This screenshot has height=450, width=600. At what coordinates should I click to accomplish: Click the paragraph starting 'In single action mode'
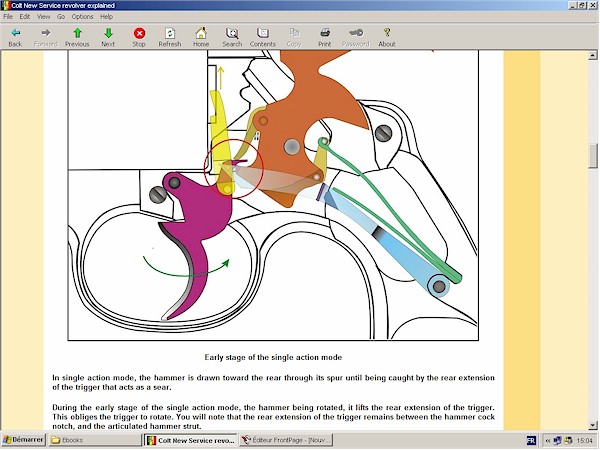point(273,382)
